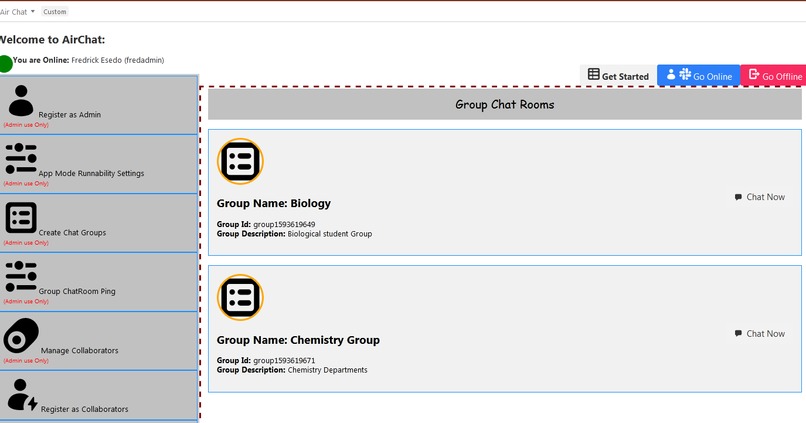Viewport: 806px width, 423px height.
Task: Open Group ChatRoom Ping label
Action: (x=77, y=291)
